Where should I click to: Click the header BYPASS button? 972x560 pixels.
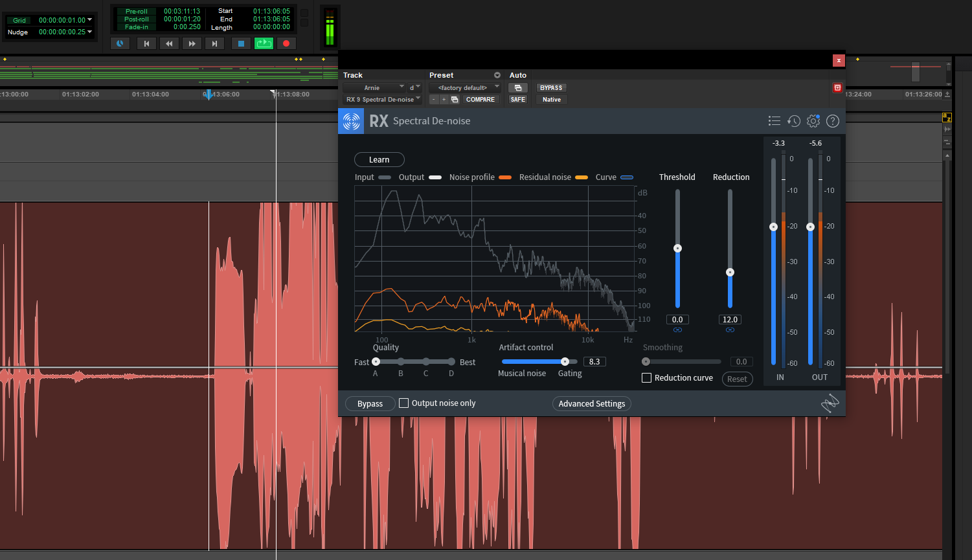(551, 87)
